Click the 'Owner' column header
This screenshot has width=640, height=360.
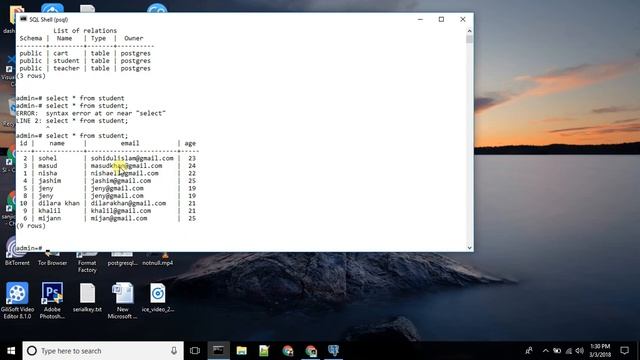[x=134, y=38]
